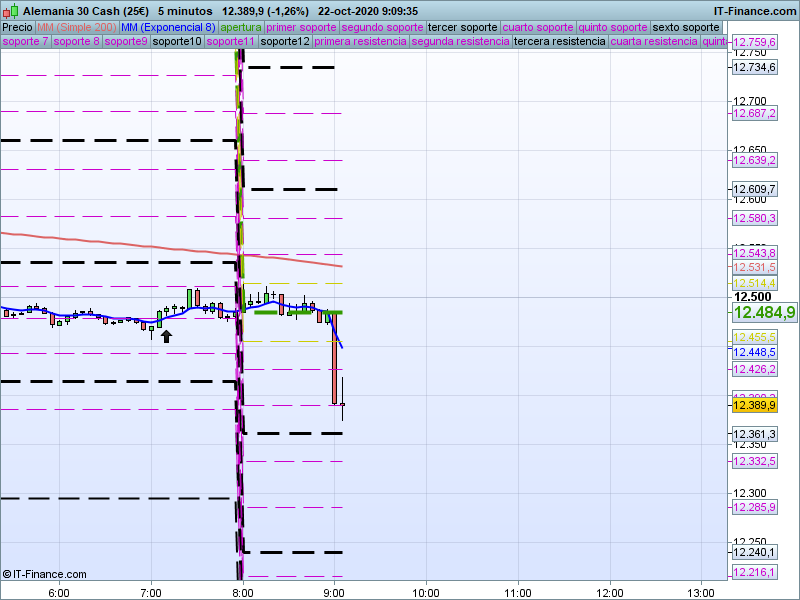Click the price tag 12.285,9
Screen dimensions: 800x600
(755, 507)
